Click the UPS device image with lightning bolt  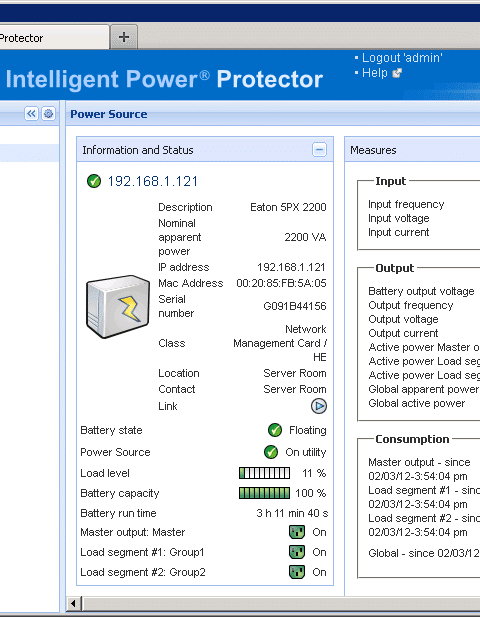coord(118,306)
